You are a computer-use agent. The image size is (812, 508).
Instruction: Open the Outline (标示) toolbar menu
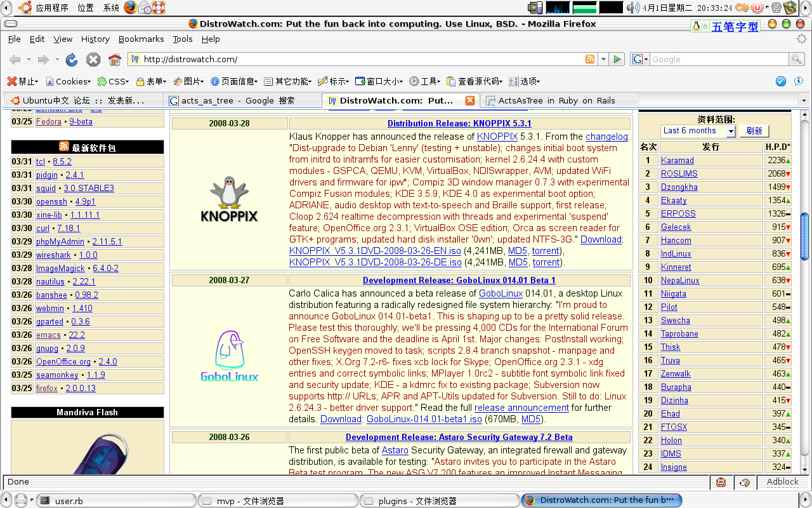(x=334, y=81)
